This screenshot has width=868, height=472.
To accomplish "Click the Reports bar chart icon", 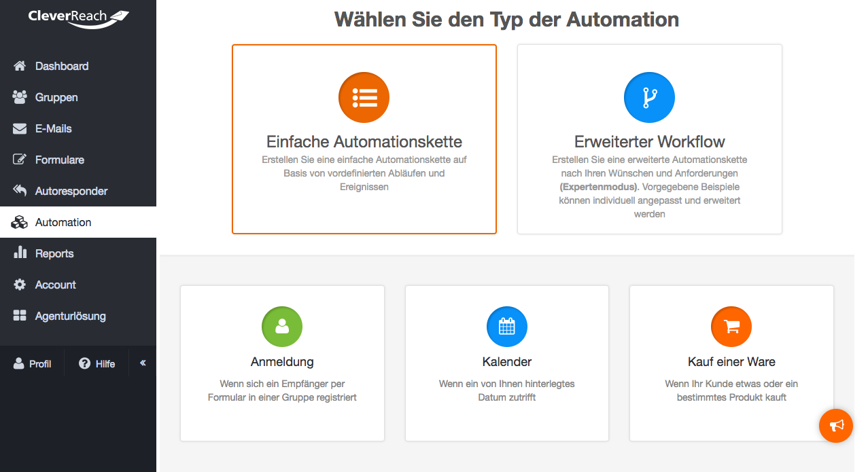I will point(20,253).
